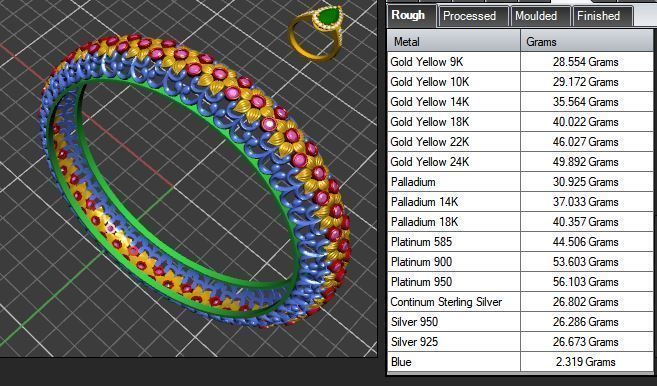
Task: Click the 46.027 Grams value
Action: [585, 142]
